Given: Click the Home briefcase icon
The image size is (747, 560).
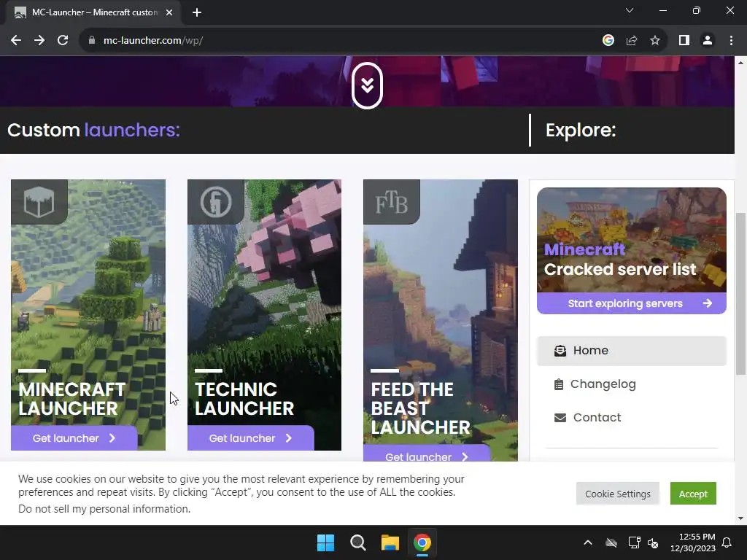Looking at the screenshot, I should point(560,351).
